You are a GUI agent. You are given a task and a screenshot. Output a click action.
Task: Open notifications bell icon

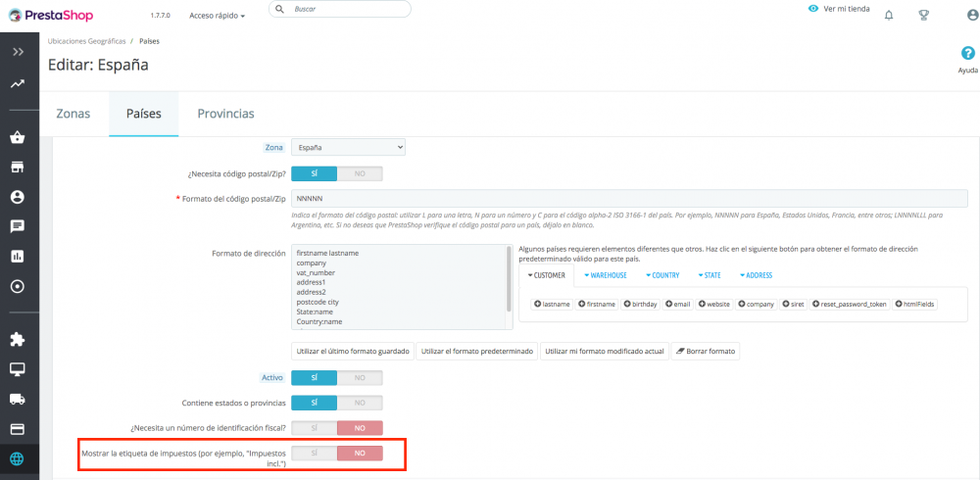[889, 16]
